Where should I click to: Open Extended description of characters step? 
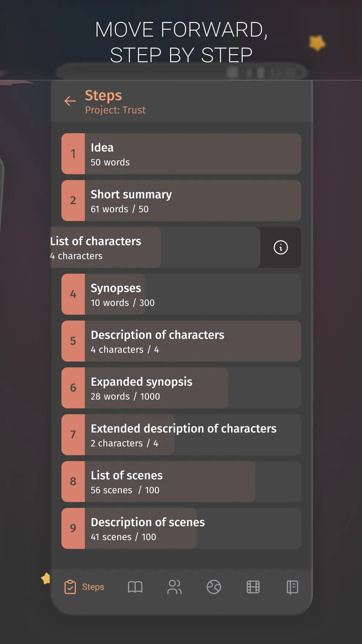point(181,435)
